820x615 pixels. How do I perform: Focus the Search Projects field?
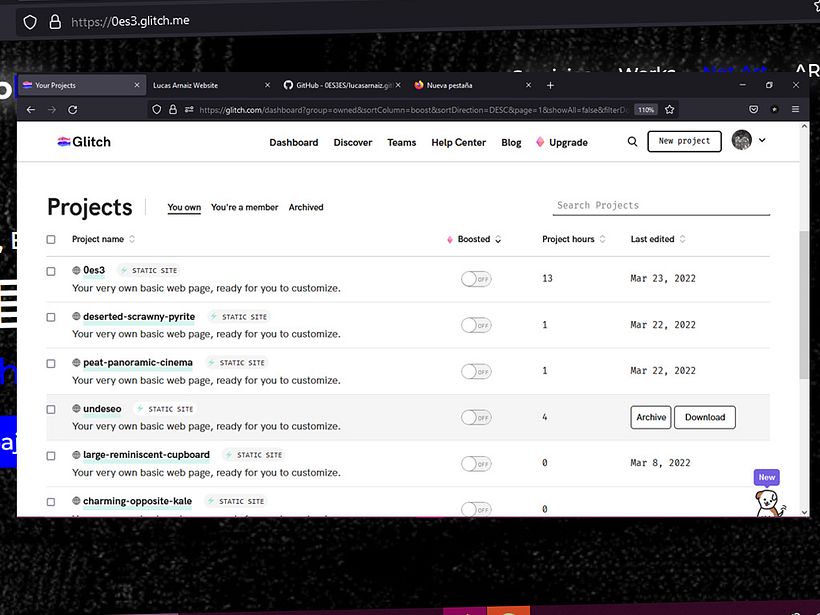point(661,206)
